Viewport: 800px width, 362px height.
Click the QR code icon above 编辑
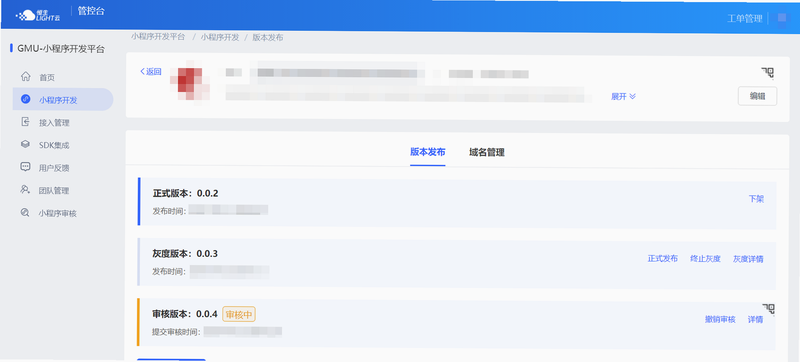coord(768,73)
